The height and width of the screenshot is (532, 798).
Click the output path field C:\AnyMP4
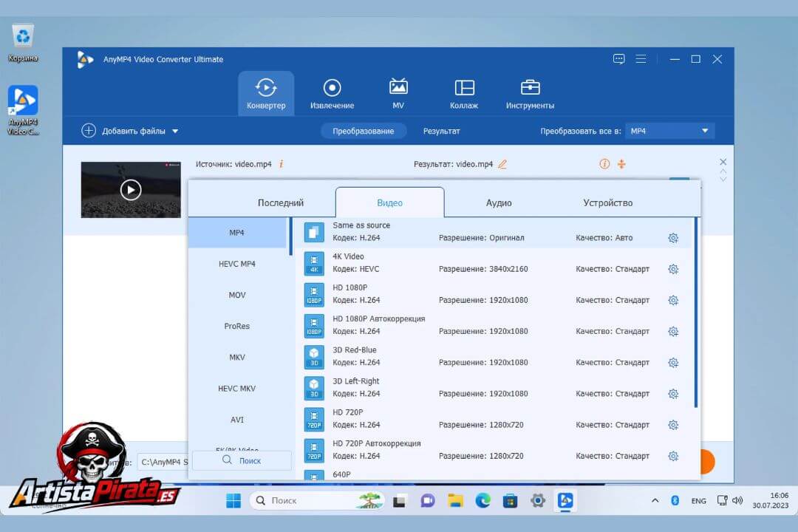pyautogui.click(x=164, y=462)
